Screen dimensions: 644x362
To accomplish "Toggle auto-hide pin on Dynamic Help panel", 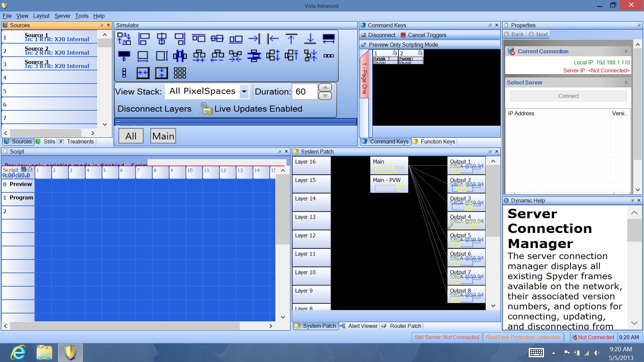I will click(632, 200).
